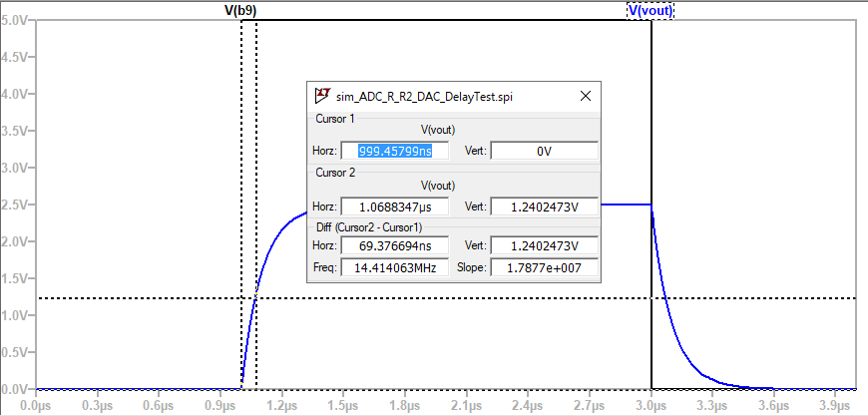Click the LTspice icon in dialog title bar
Viewport: 868px width, 416px height.
322,97
